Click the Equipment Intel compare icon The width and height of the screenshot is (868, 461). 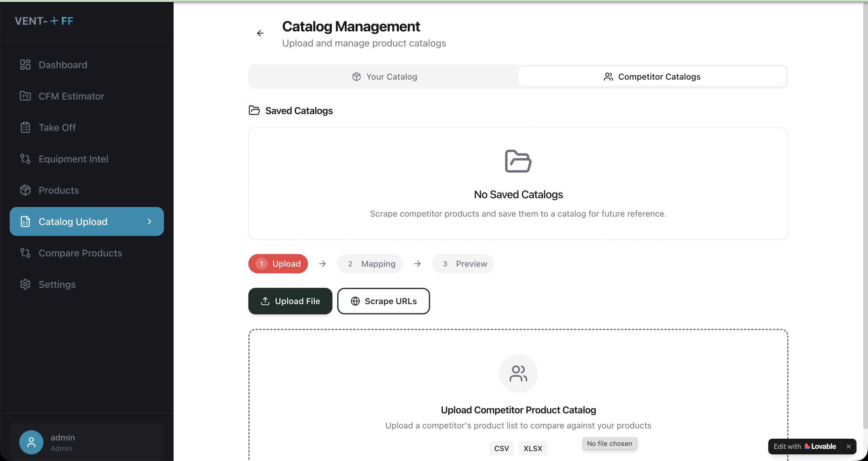[x=25, y=159]
